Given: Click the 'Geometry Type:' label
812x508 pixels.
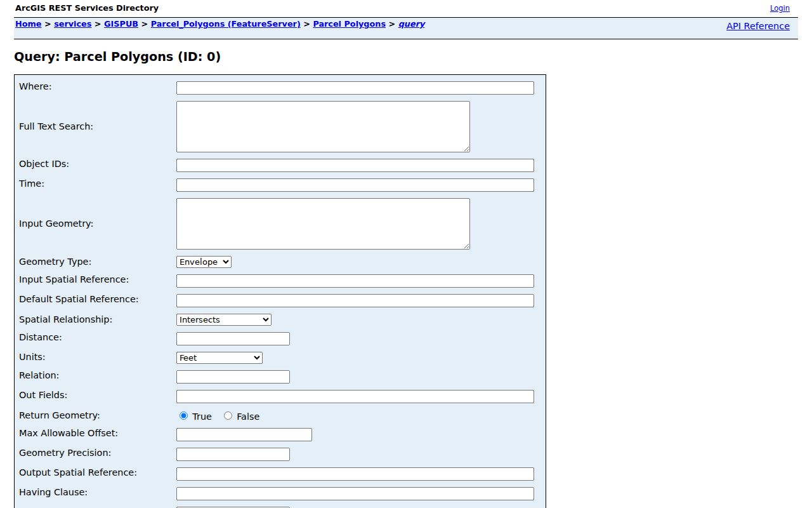Looking at the screenshot, I should coord(55,262).
